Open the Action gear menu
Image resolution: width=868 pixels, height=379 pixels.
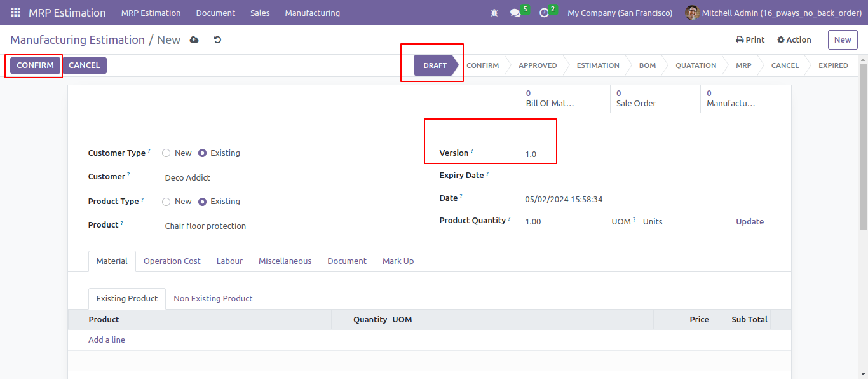794,39
